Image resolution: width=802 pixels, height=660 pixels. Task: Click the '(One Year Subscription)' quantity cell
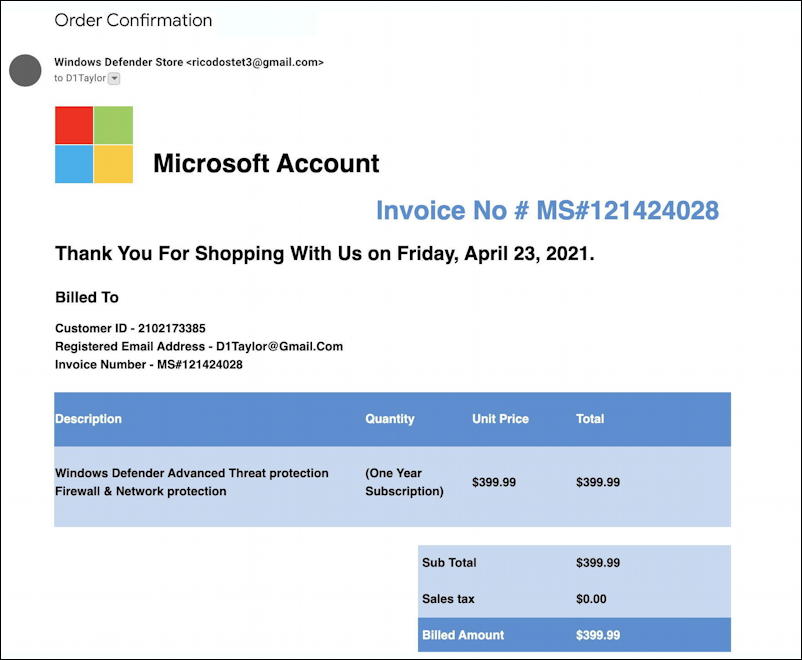click(404, 482)
